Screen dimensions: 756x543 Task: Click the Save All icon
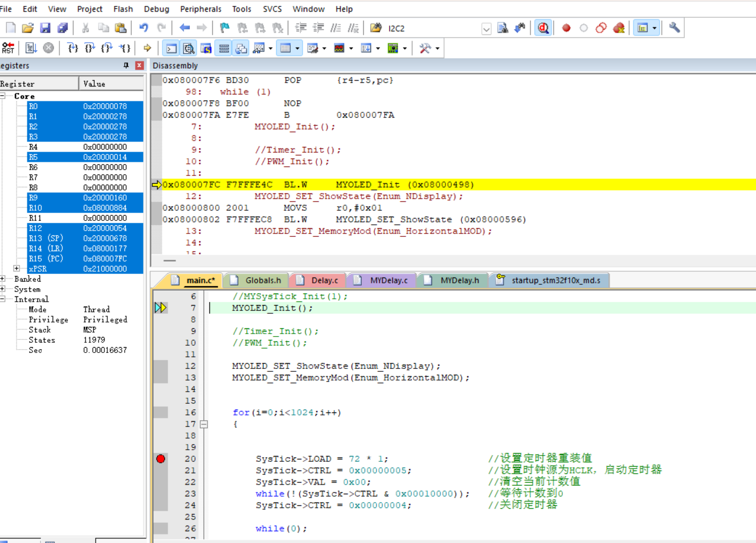pyautogui.click(x=62, y=28)
